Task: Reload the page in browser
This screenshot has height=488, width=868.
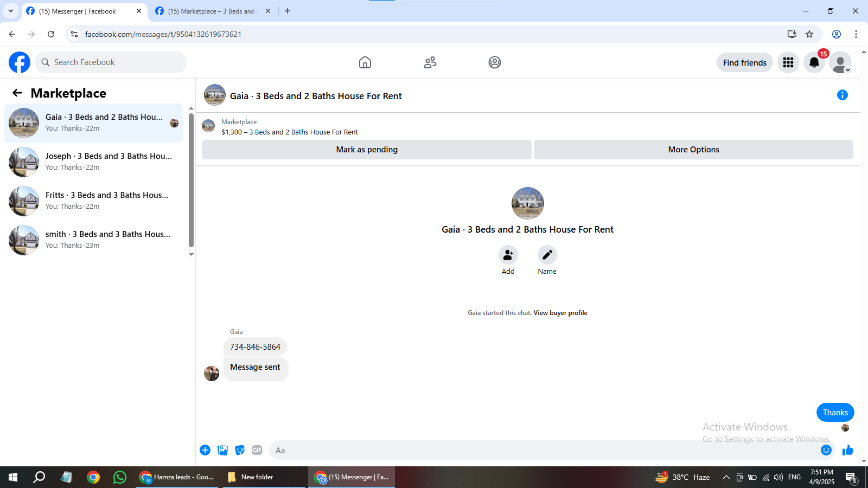Action: tap(51, 34)
